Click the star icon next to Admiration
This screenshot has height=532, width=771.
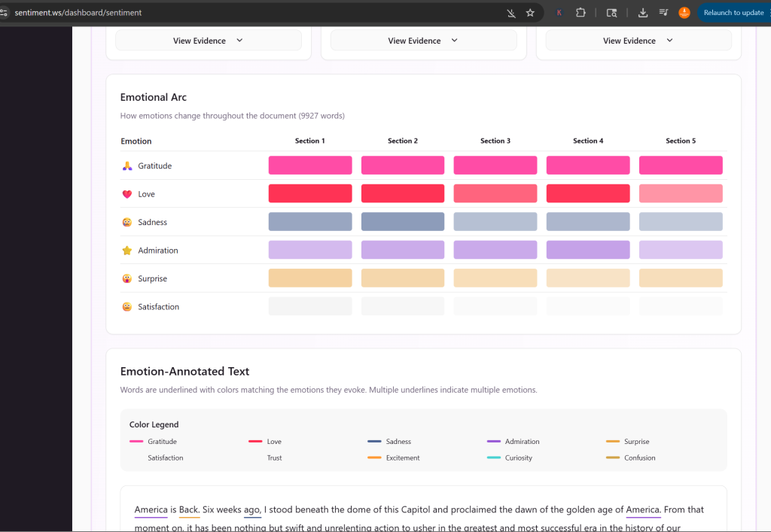[x=126, y=251]
